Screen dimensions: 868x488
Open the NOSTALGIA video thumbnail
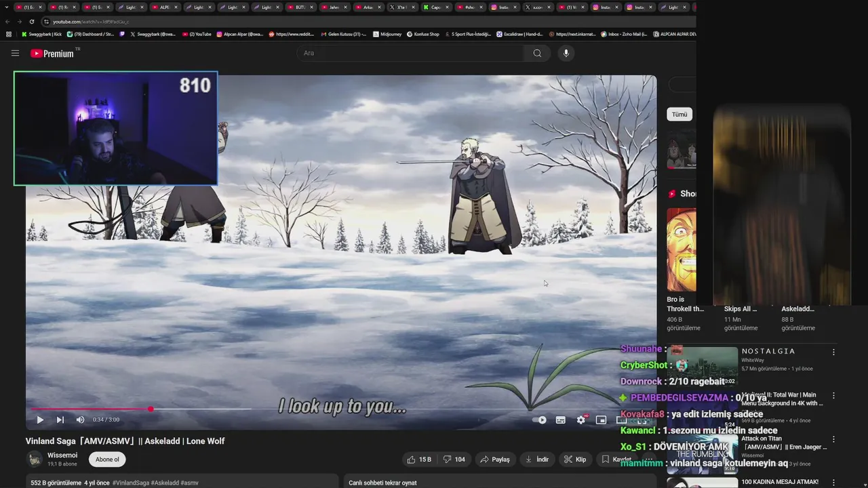702,366
